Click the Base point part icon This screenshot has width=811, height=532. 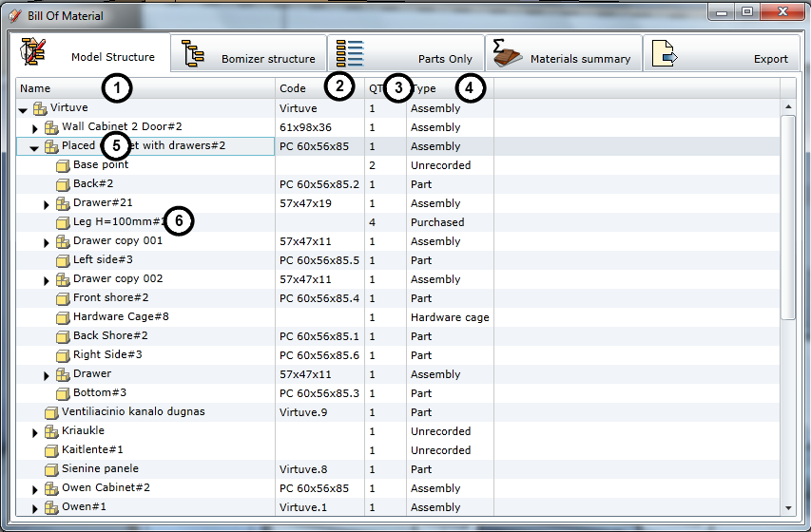pyautogui.click(x=63, y=165)
